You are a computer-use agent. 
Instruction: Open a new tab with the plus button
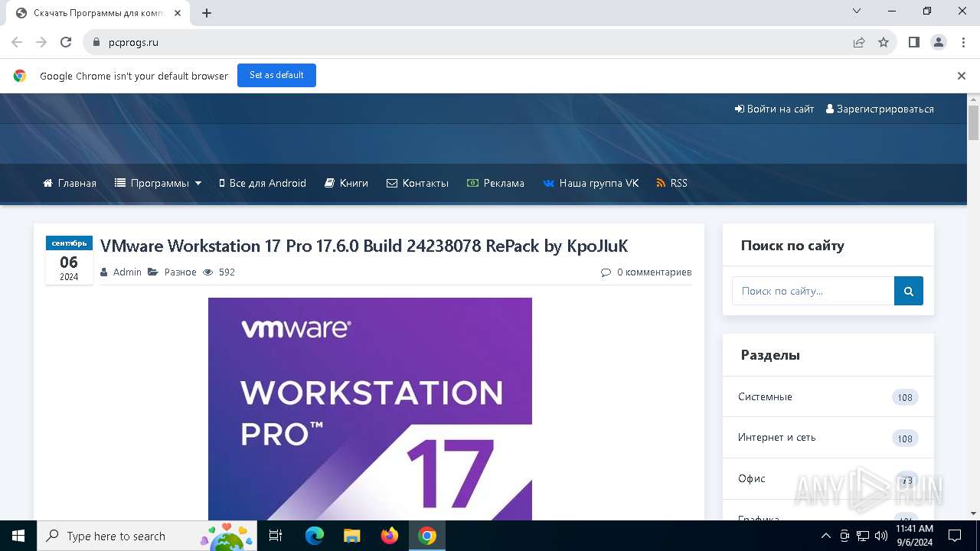tap(207, 13)
